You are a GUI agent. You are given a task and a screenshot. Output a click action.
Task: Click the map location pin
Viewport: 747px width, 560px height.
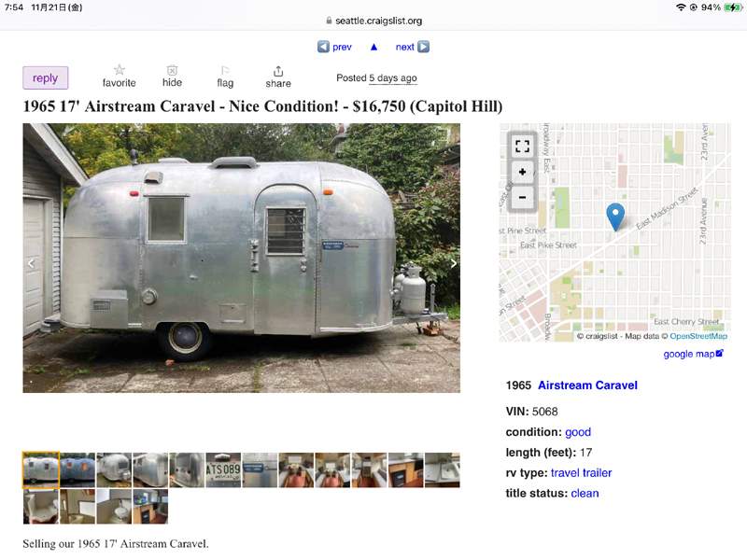click(615, 217)
